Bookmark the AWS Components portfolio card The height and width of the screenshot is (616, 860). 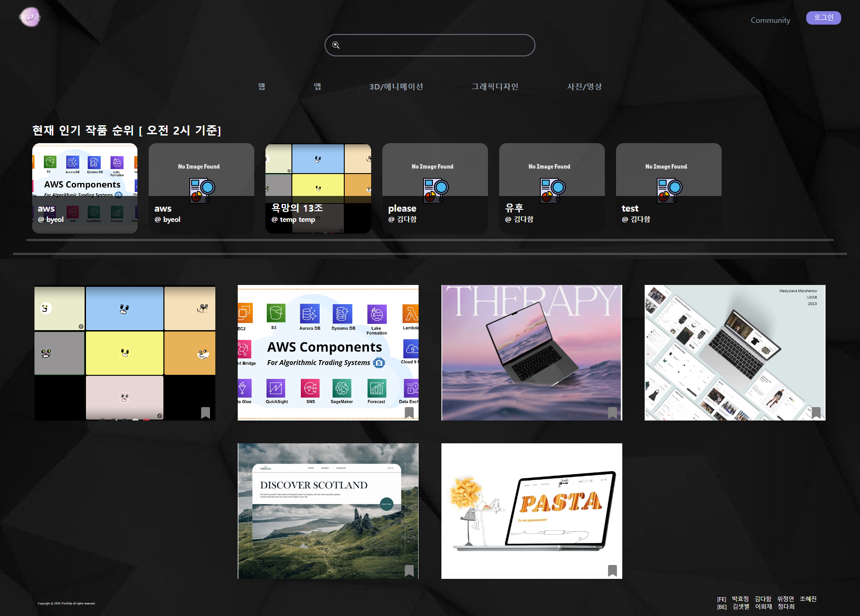click(409, 412)
